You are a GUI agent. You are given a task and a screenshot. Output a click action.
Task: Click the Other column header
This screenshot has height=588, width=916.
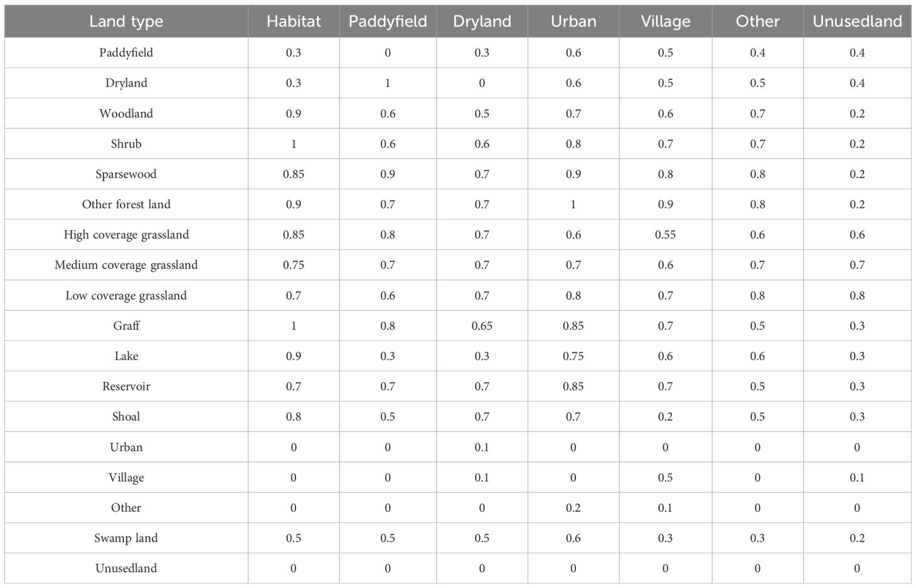(758, 21)
